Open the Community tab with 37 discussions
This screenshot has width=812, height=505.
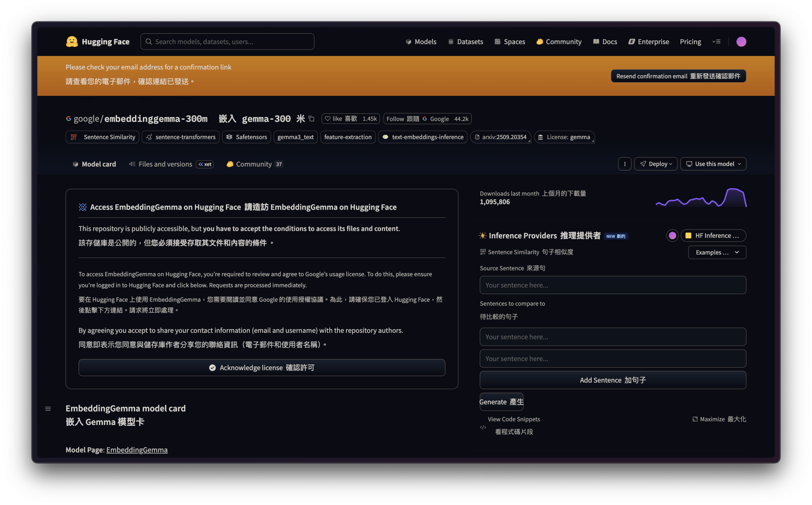(x=254, y=164)
